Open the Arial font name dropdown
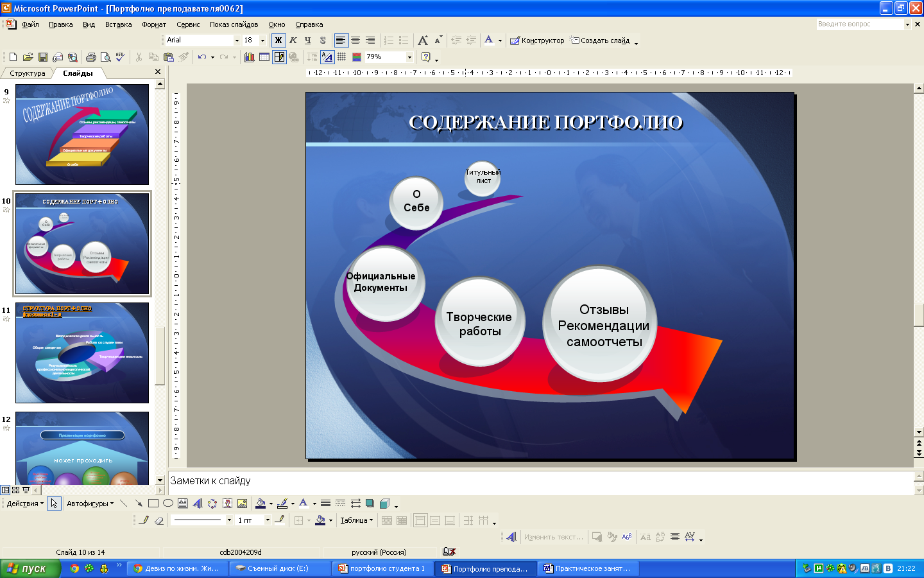The image size is (924, 578). click(237, 40)
